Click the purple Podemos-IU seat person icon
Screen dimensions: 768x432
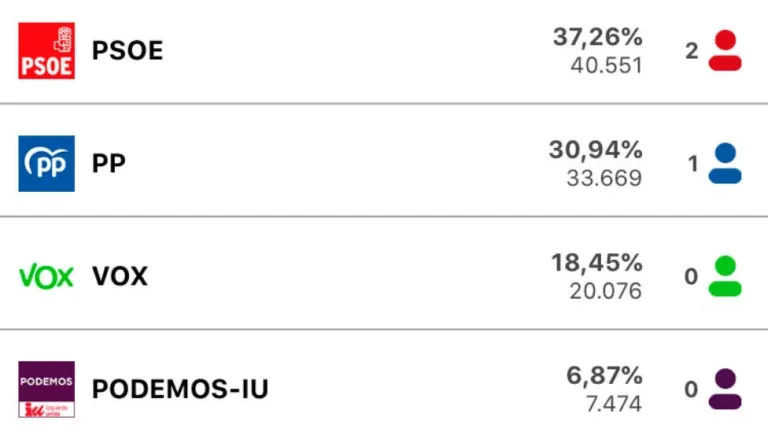(x=725, y=390)
